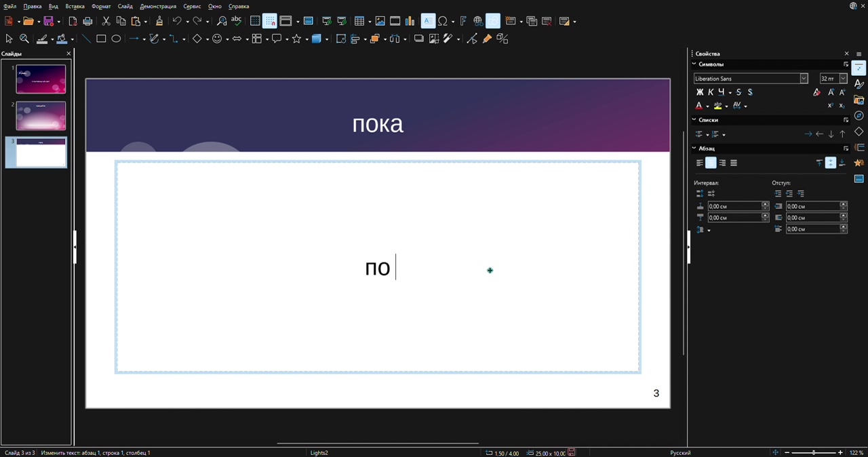868x457 pixels.
Task: Click the Clone Formatting paintbrush icon
Action: coord(159,21)
